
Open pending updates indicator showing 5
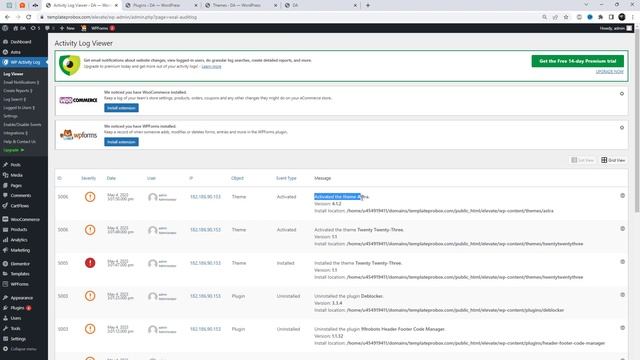pyautogui.click(x=36, y=28)
